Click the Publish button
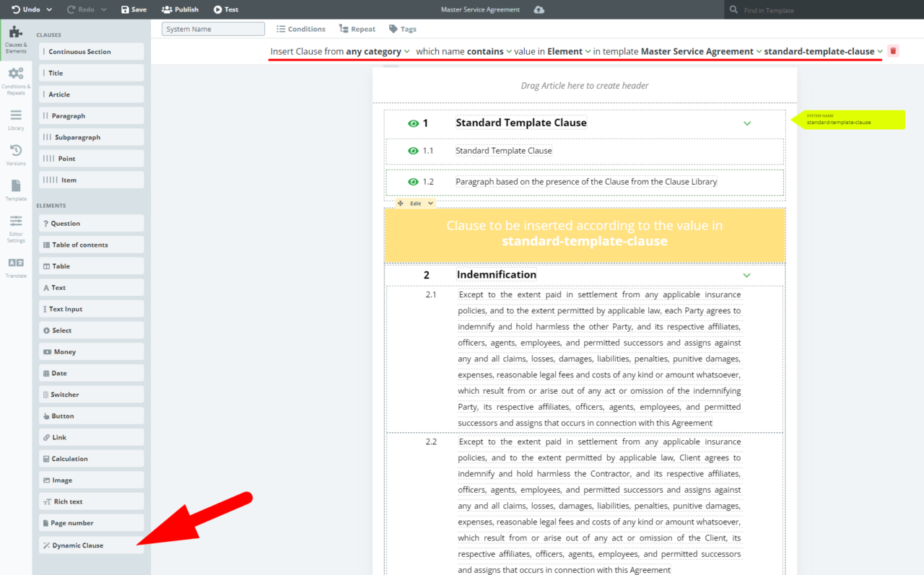The image size is (924, 575). point(180,9)
